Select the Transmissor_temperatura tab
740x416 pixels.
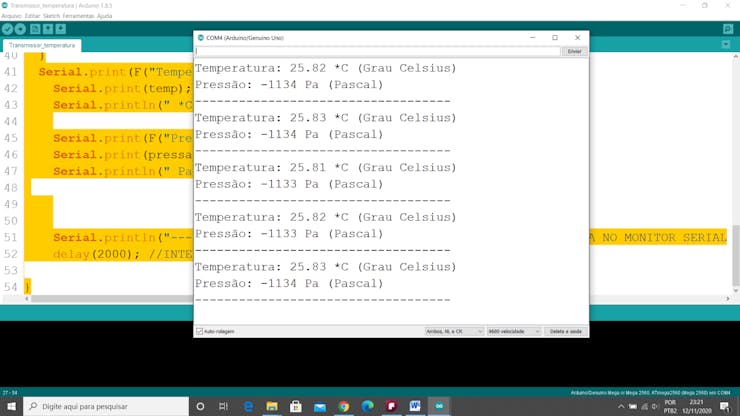pos(42,45)
